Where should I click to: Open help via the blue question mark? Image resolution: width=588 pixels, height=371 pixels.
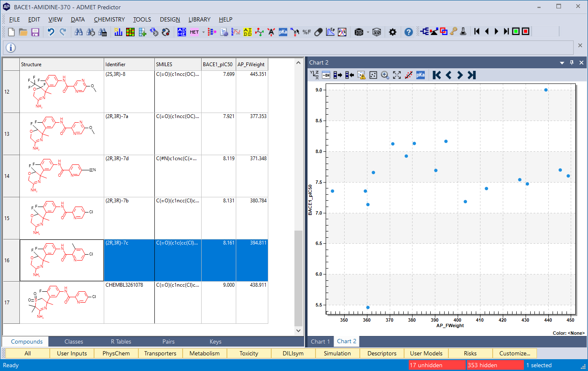[x=409, y=32]
